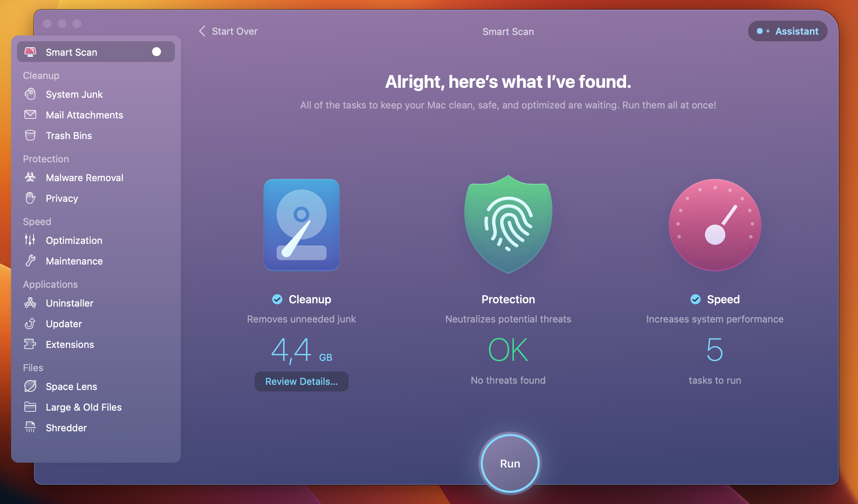Select the Mail Attachments envelope icon
Screen dimensions: 858x504
point(30,115)
